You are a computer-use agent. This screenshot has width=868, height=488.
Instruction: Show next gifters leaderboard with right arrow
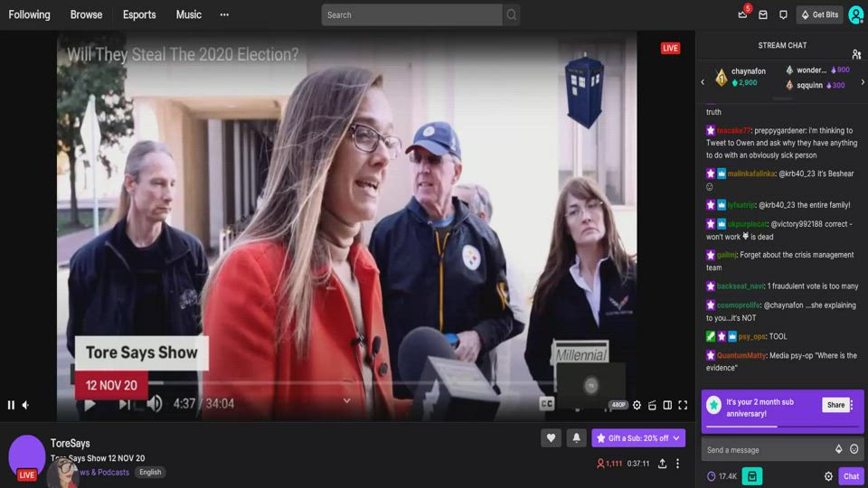coord(862,82)
